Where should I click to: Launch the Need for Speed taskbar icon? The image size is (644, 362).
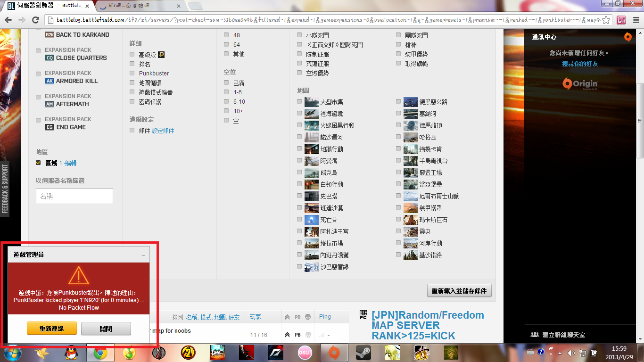tap(276, 353)
